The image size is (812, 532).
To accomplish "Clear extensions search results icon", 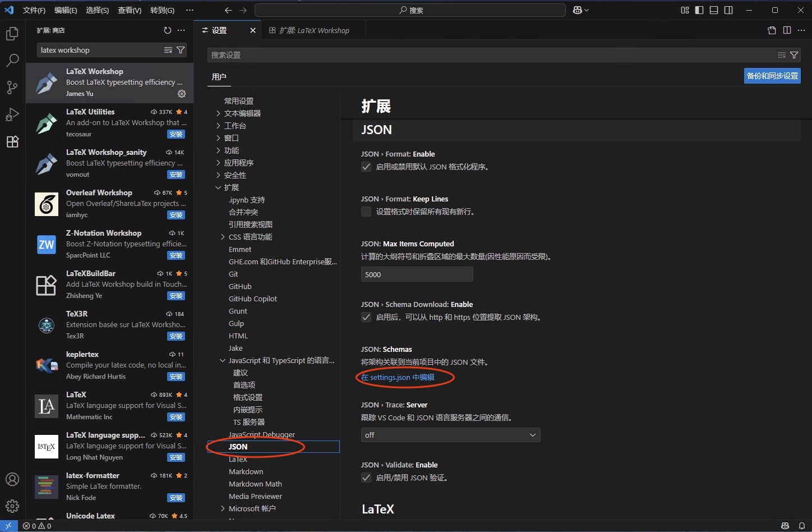I will click(x=168, y=50).
